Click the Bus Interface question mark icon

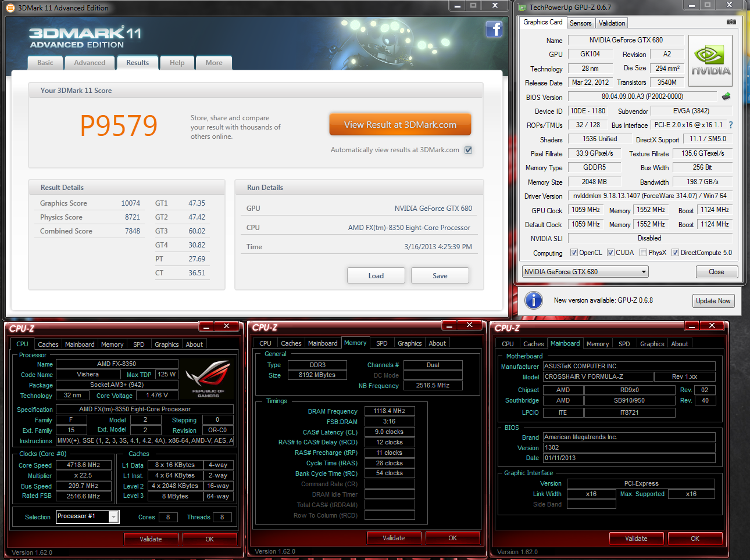coord(731,125)
